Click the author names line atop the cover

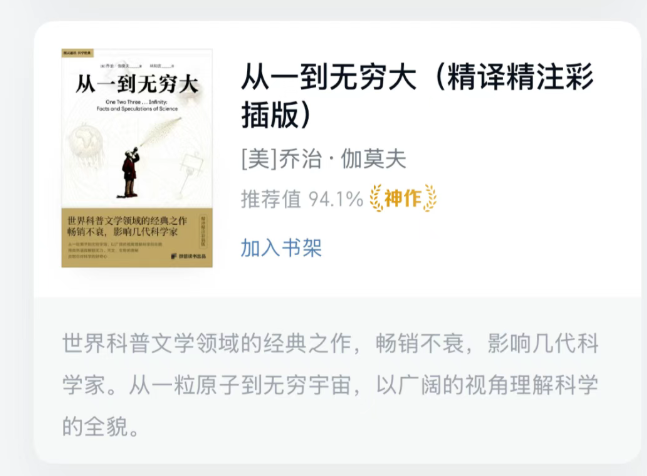tap(137, 66)
